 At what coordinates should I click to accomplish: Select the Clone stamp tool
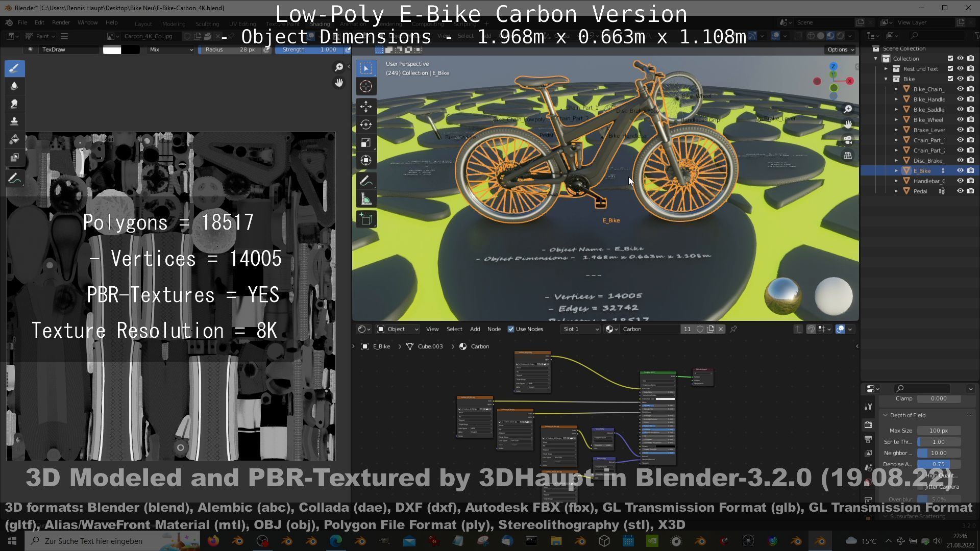click(x=14, y=121)
